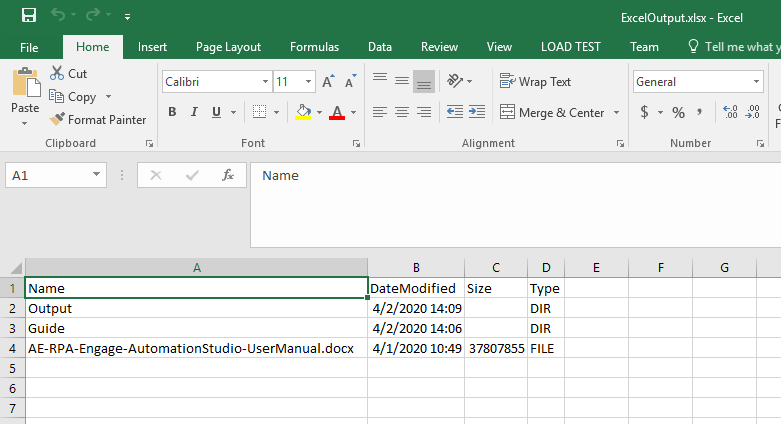Center-align text horizontally
Screen dimensions: 781x424
pos(402,113)
